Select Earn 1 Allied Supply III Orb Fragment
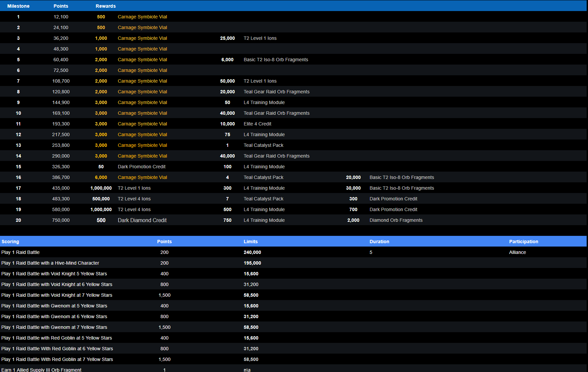This screenshot has height=372, width=588. (x=41, y=370)
